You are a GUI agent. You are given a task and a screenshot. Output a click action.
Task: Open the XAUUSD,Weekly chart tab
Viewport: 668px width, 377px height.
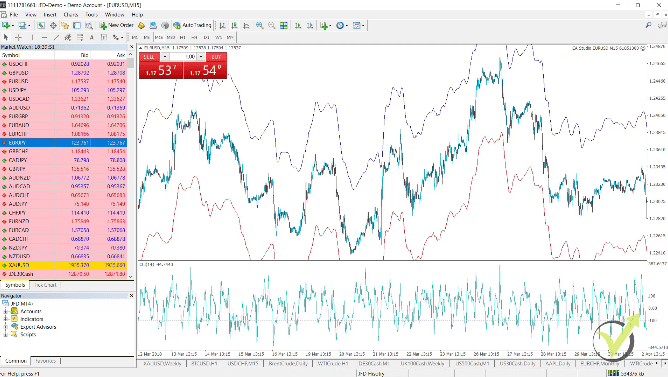pyautogui.click(x=162, y=363)
